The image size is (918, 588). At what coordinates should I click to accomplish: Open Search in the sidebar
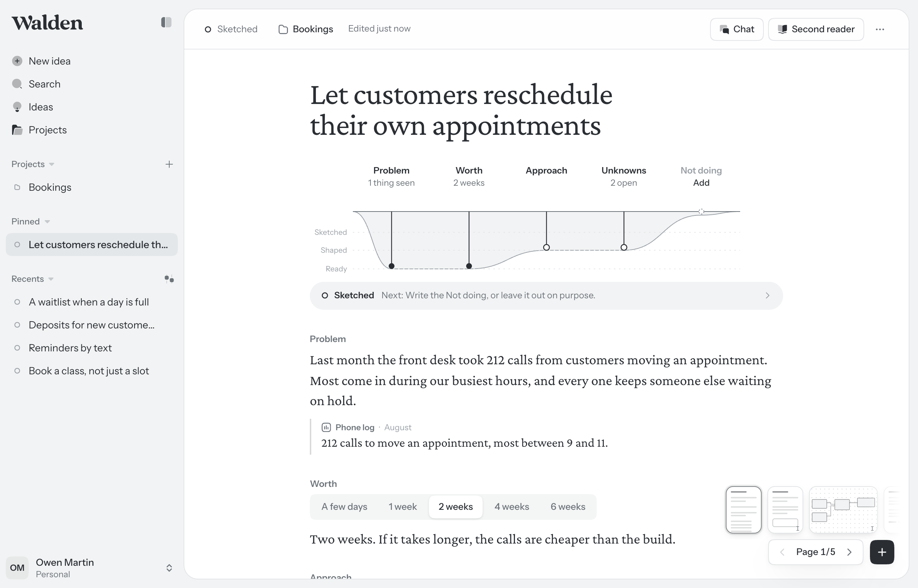pyautogui.click(x=92, y=84)
